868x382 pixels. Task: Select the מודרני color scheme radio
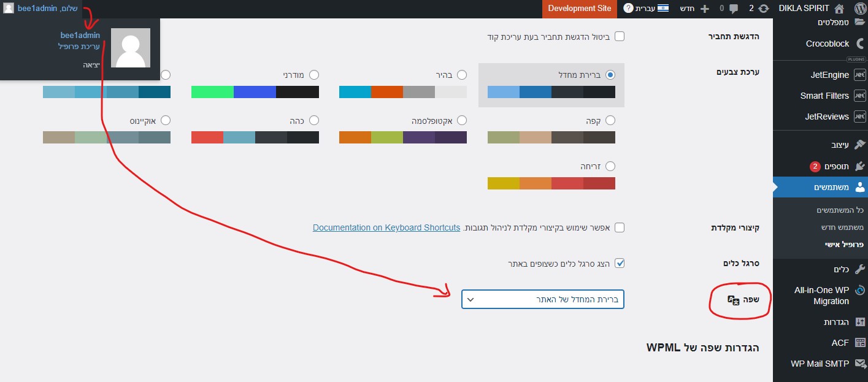[314, 75]
